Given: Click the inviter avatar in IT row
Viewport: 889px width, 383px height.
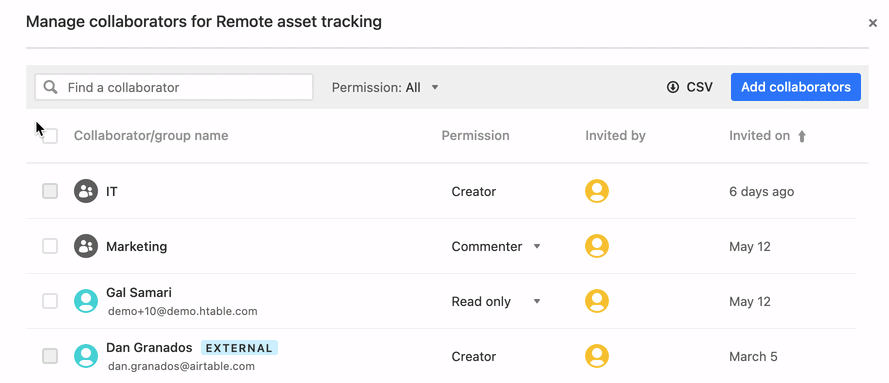Looking at the screenshot, I should coord(597,192).
